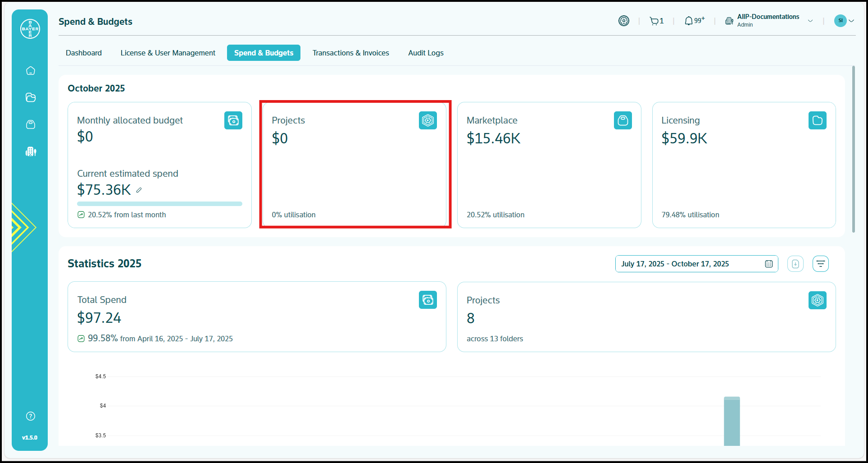Click the help question mark icon
868x463 pixels.
pos(31,416)
